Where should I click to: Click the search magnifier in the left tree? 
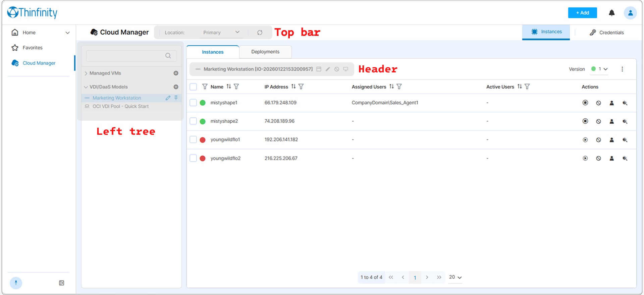click(x=168, y=56)
